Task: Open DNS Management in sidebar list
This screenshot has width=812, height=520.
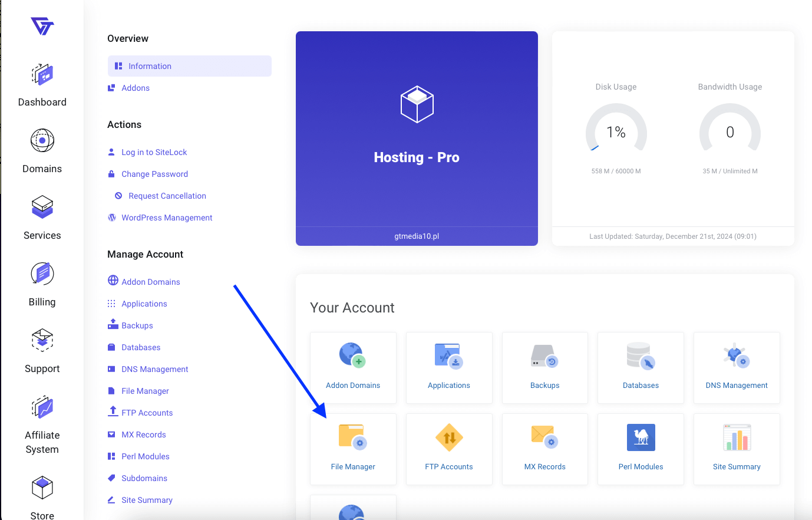Action: pos(155,369)
